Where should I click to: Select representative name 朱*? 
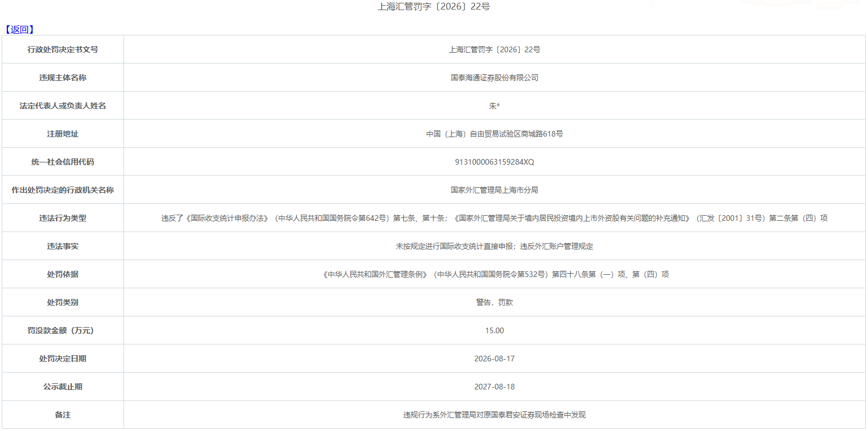pos(495,106)
